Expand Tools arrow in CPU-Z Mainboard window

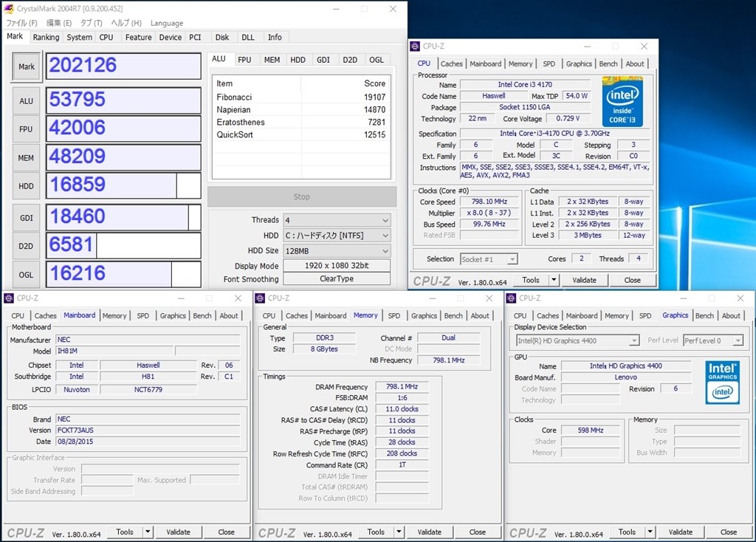148,532
